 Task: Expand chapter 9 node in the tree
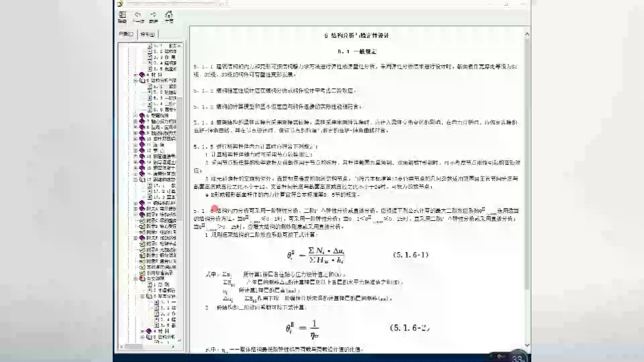(136, 133)
